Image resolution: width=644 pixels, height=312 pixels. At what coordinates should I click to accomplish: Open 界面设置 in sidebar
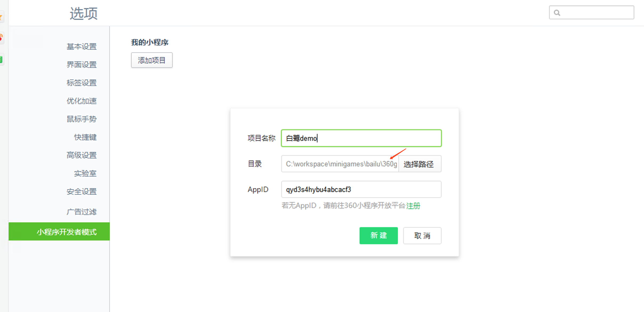coord(81,65)
